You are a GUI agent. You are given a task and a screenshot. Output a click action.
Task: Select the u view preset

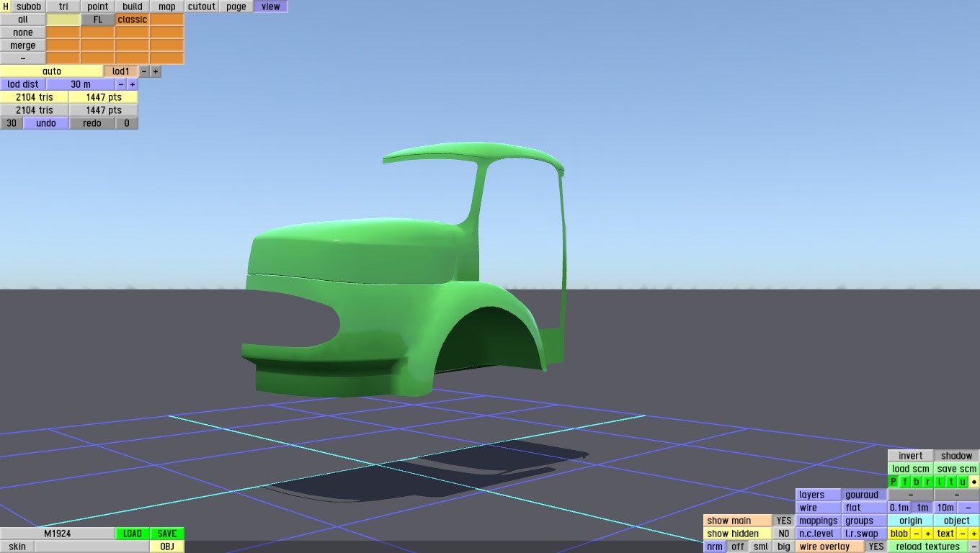pos(963,482)
